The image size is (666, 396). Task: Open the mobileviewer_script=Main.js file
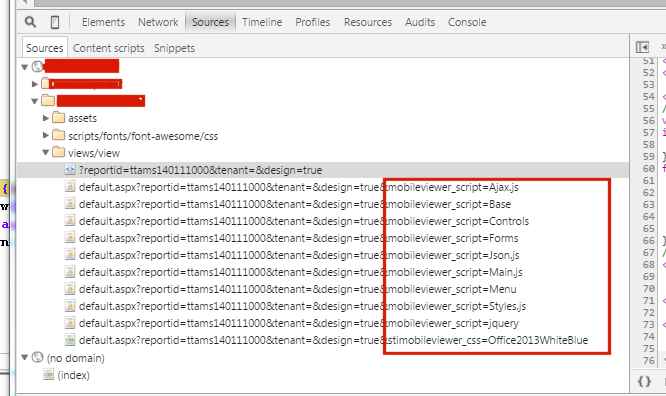pos(301,272)
